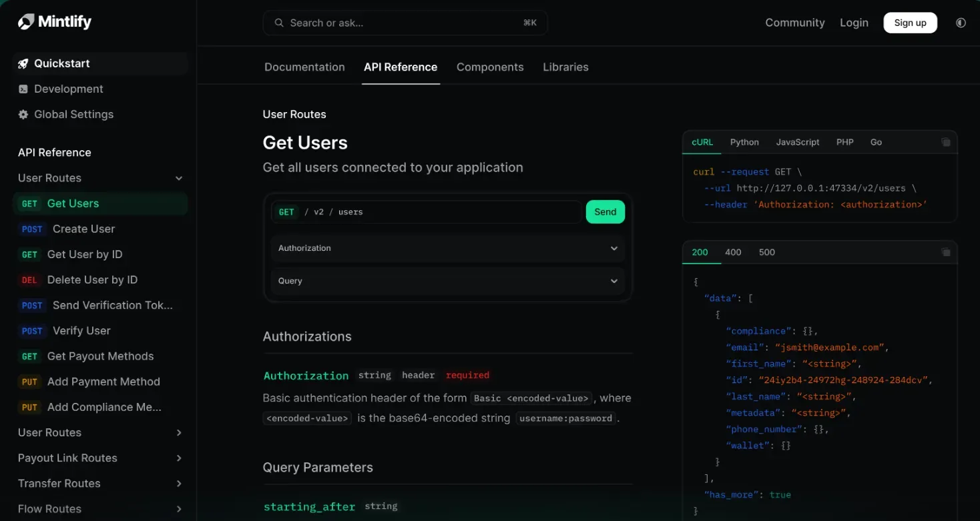Show the 200 response example
Screen dimensions: 980x521
click(700, 252)
